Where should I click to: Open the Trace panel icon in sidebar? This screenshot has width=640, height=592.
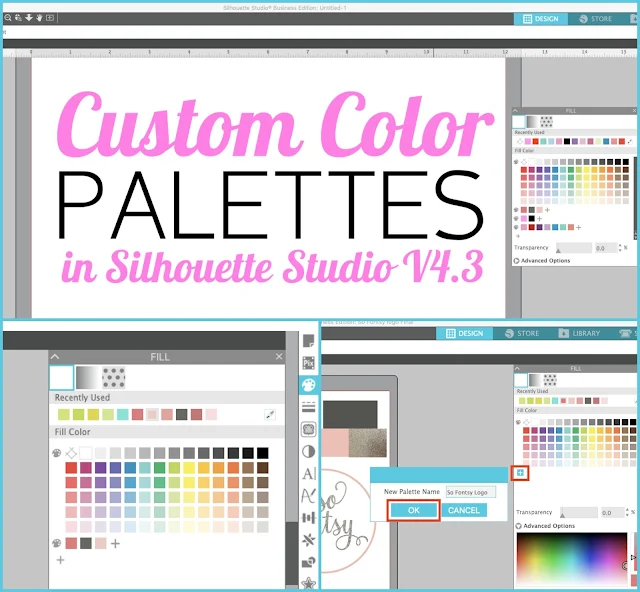tap(309, 429)
